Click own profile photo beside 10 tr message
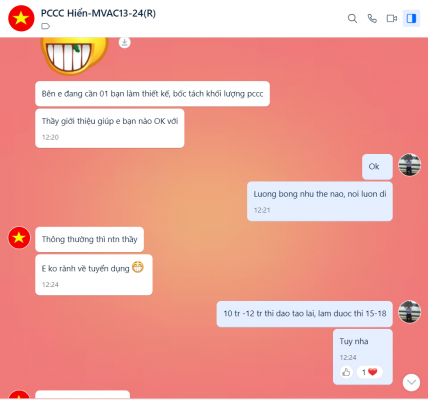Image resolution: width=428 pixels, height=400 pixels. (x=410, y=312)
